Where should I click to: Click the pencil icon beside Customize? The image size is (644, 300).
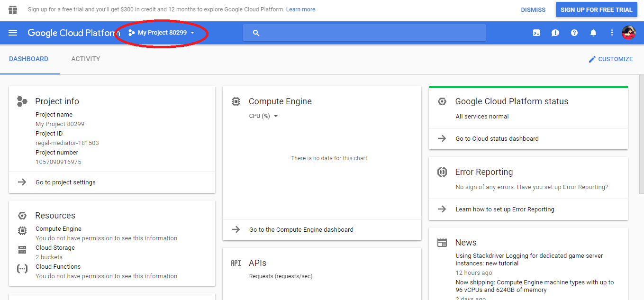click(x=592, y=59)
